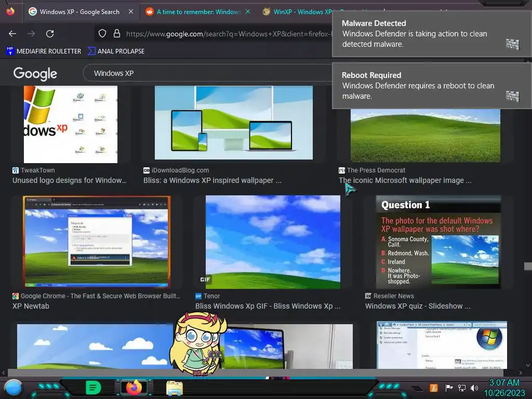Open the Start orb button
This screenshot has width=532, height=399.
pyautogui.click(x=14, y=388)
